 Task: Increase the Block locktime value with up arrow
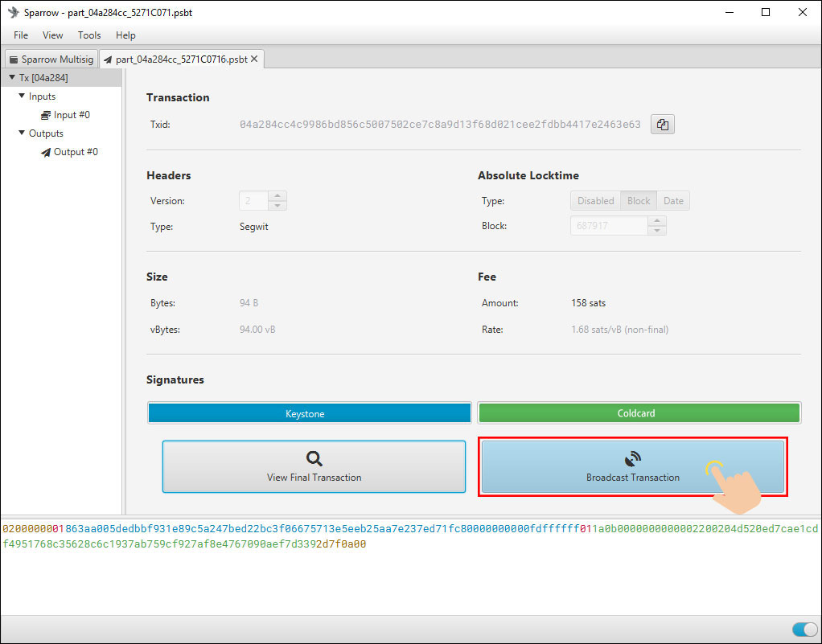(657, 221)
